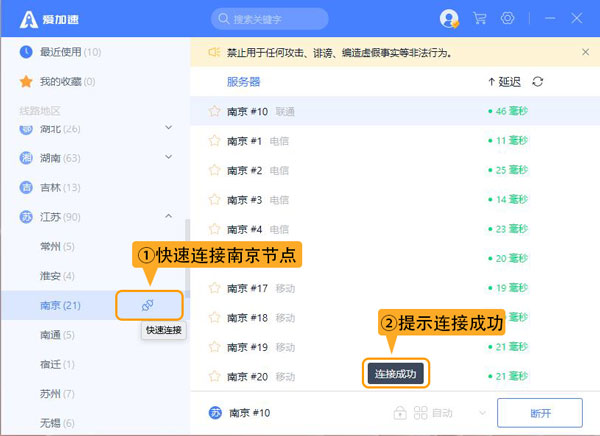Favorite the 南京 #17 server star

pyautogui.click(x=214, y=288)
